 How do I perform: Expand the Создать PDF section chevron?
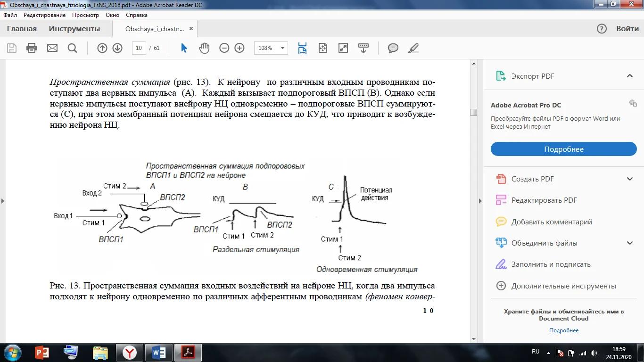click(x=629, y=179)
